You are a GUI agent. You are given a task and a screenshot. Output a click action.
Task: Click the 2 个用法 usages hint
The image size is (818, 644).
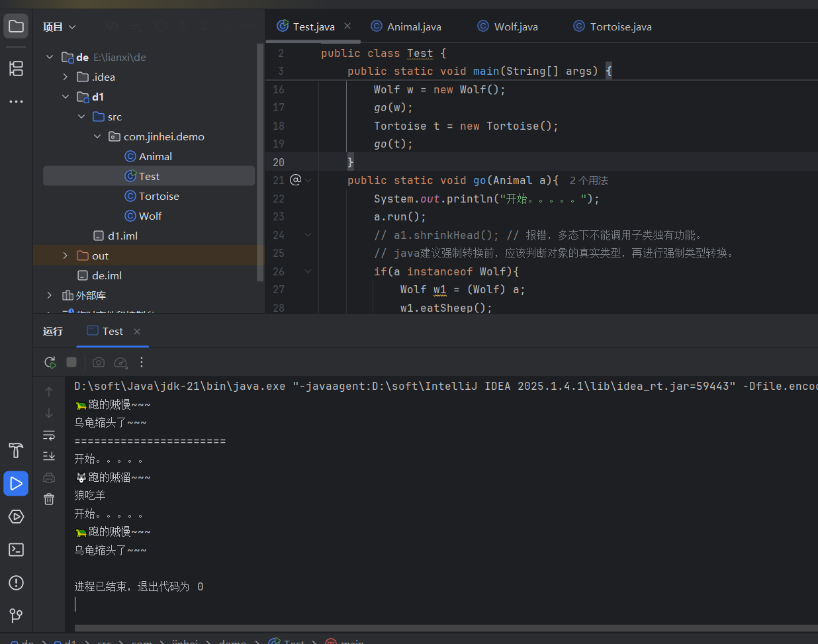(589, 181)
